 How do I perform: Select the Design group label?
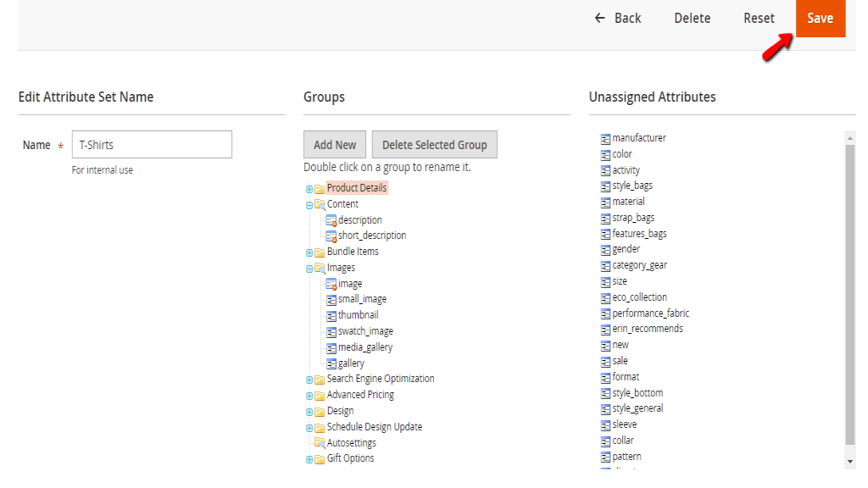point(340,411)
